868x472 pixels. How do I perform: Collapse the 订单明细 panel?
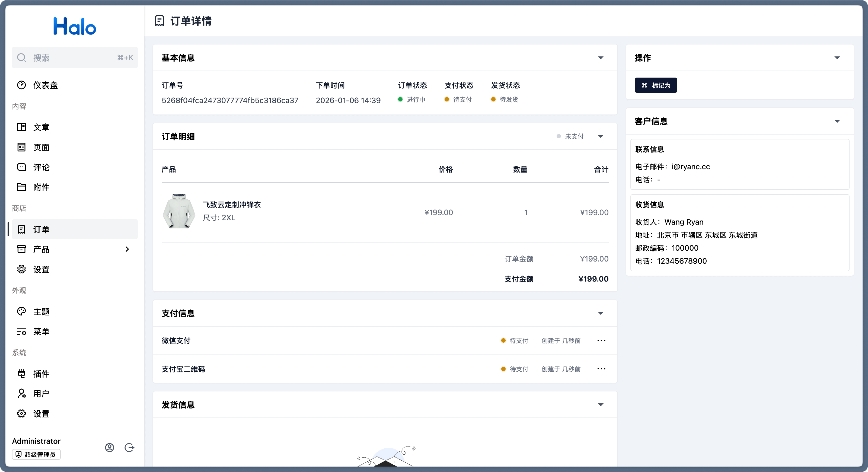(x=601, y=136)
